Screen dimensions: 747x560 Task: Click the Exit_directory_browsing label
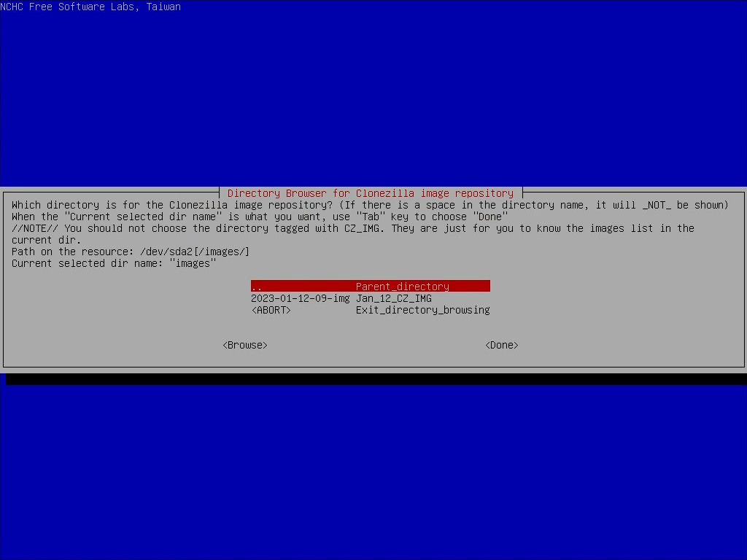point(422,310)
